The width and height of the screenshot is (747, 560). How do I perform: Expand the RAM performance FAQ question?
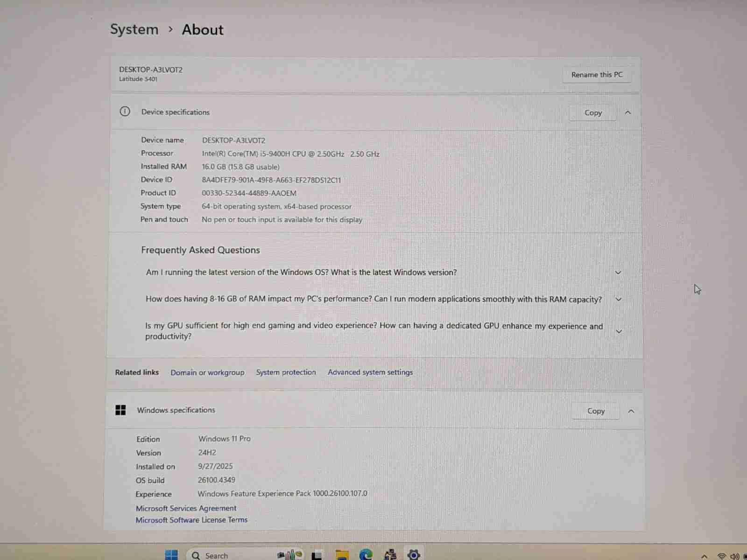tap(619, 299)
